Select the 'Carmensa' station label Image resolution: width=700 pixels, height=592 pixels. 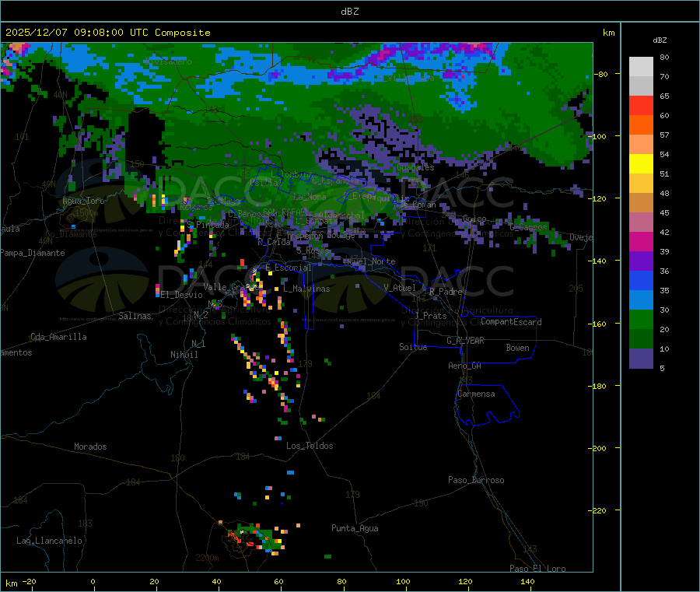(476, 394)
